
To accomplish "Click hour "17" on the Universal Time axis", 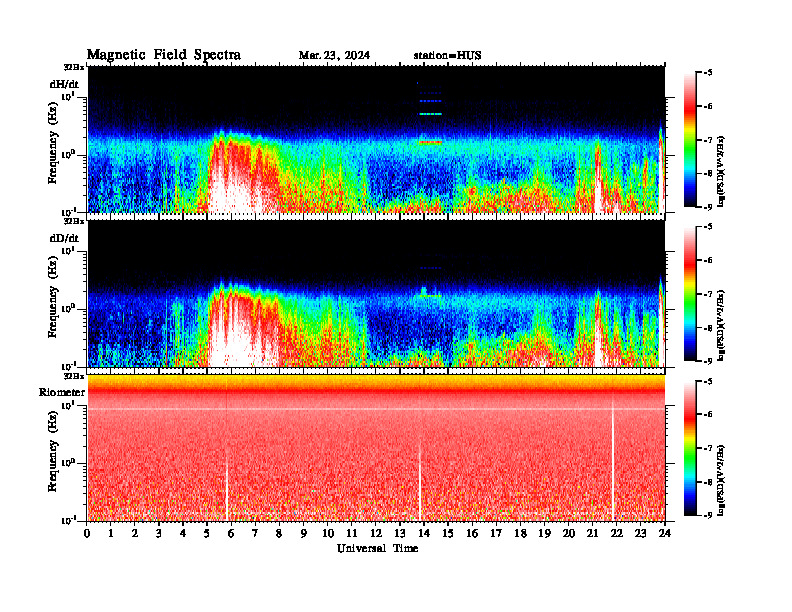I will click(x=496, y=533).
